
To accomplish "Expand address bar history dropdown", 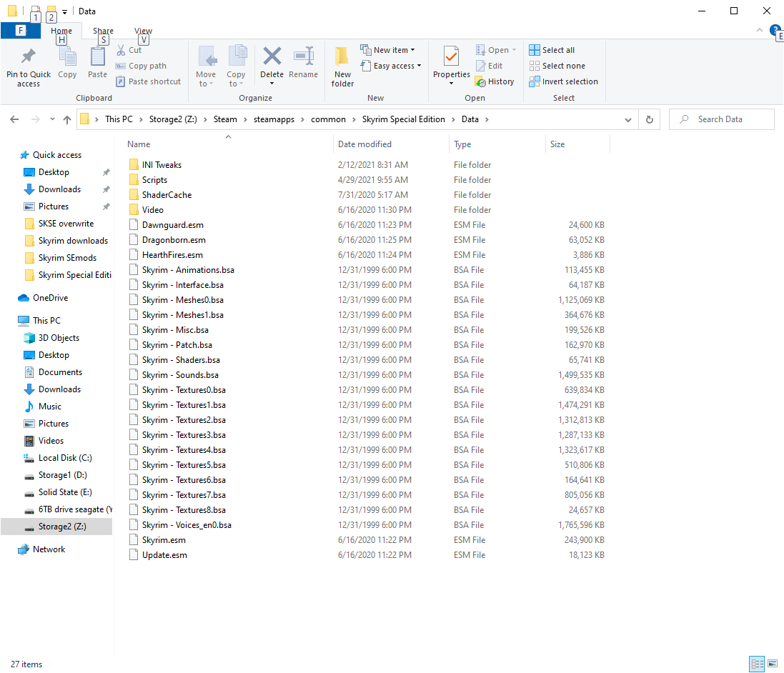I will 628,119.
